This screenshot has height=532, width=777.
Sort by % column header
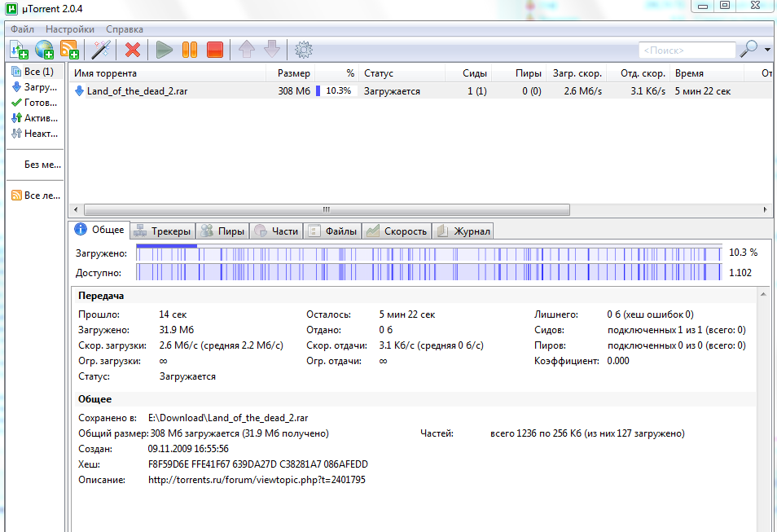[x=336, y=73]
